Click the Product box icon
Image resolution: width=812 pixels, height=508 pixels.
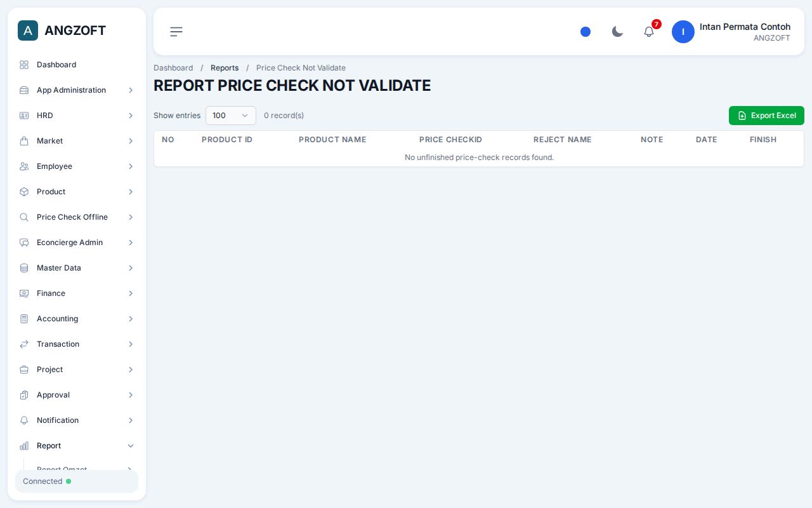click(24, 192)
